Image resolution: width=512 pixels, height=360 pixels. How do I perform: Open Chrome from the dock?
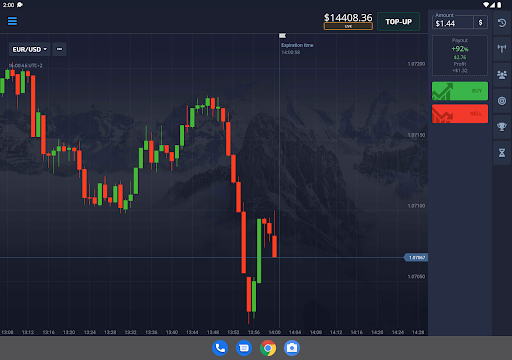268,348
